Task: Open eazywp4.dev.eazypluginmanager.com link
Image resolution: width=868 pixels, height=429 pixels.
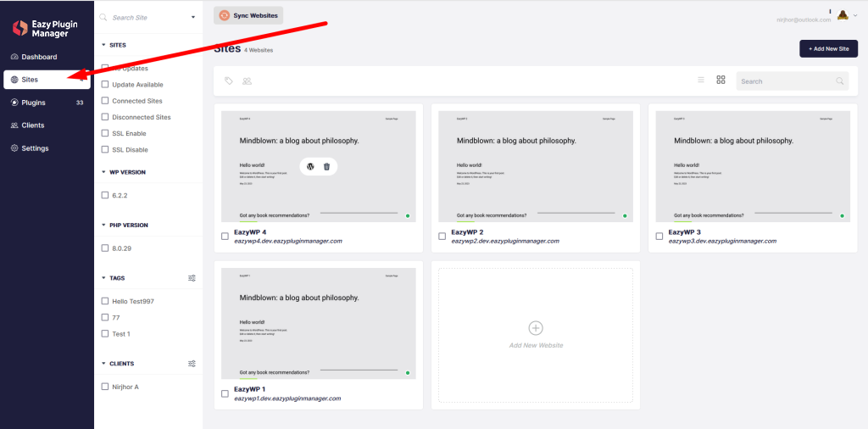Action: (288, 241)
